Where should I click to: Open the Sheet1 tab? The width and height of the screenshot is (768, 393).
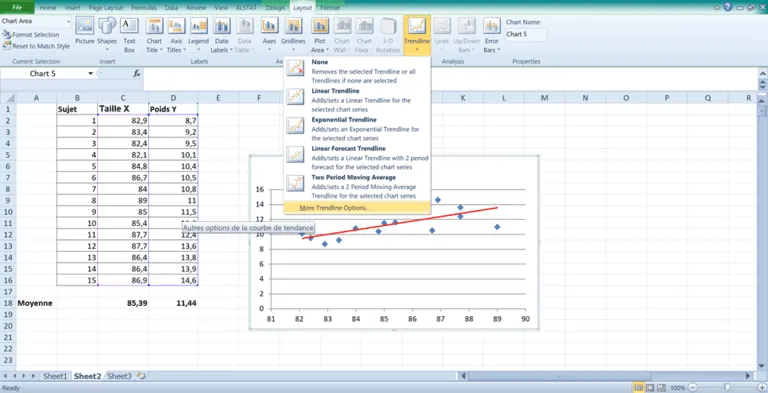pos(55,376)
